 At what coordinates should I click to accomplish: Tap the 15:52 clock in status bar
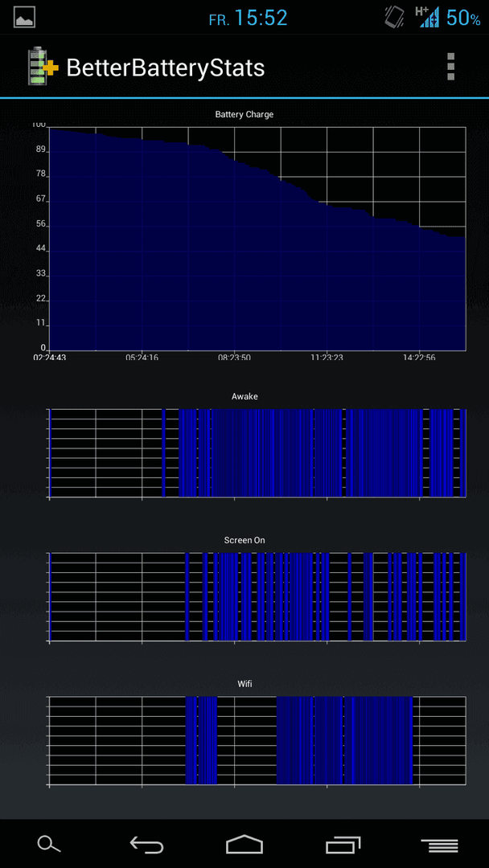coord(261,18)
